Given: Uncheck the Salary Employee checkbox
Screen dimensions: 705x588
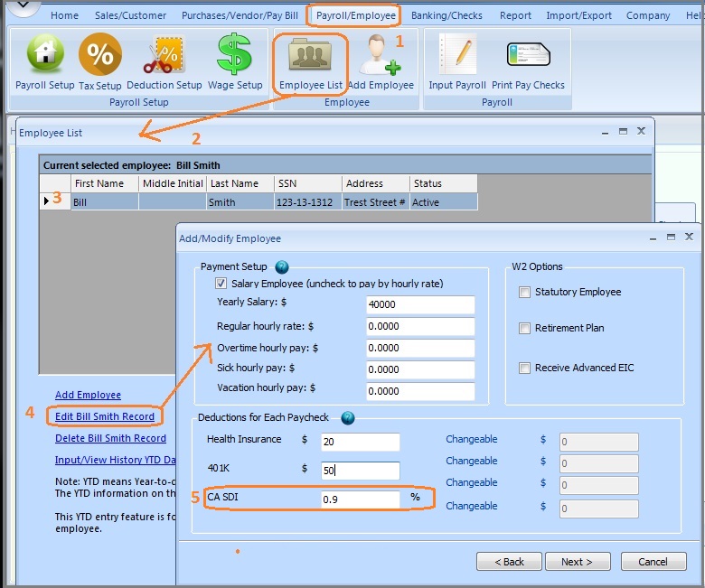Looking at the screenshot, I should click(x=221, y=284).
